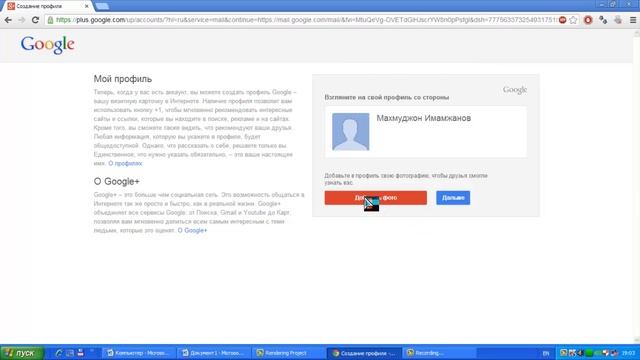Open the О профилях link

tap(125, 163)
